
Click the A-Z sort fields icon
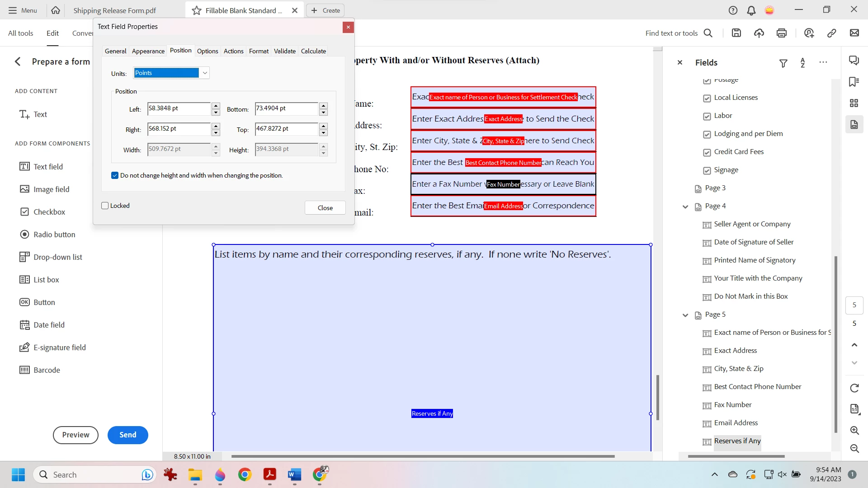(x=803, y=63)
